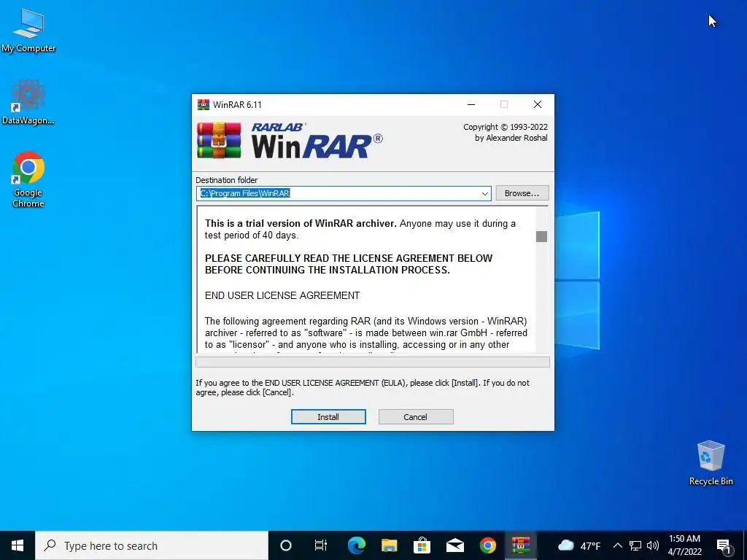Open the 47°F weather widget
This screenshot has width=747, height=560.
(578, 545)
